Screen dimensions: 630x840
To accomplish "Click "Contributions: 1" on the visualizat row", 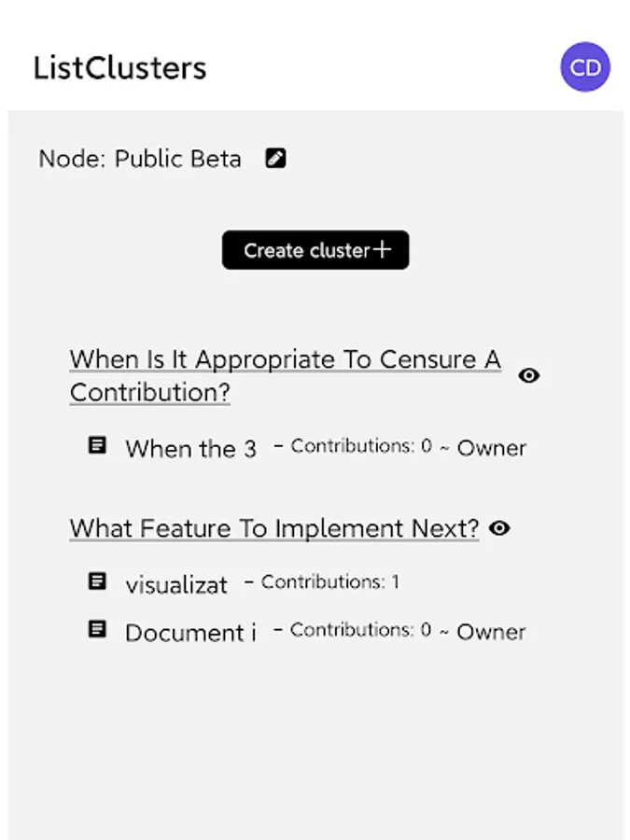I will click(x=329, y=582).
